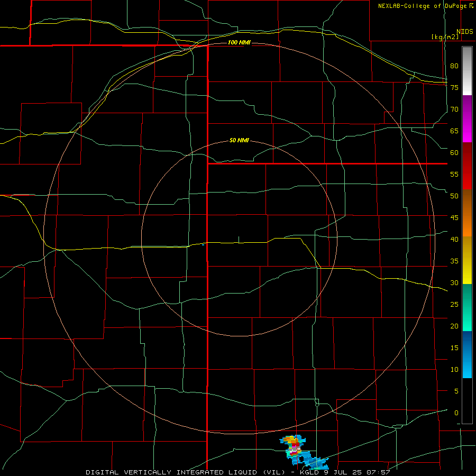Click the 50 value on the color scale
The image size is (476, 476).
tap(454, 196)
